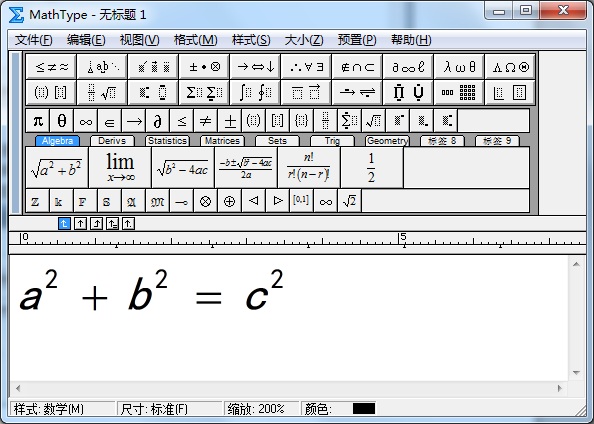Open the integral templates palette
594x424 pixels.
pos(255,92)
